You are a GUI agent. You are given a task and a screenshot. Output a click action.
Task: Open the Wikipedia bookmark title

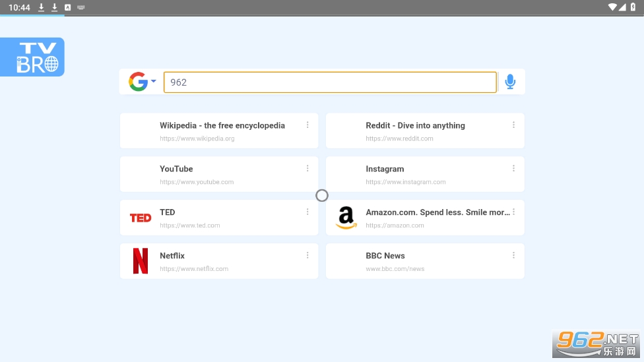click(222, 125)
